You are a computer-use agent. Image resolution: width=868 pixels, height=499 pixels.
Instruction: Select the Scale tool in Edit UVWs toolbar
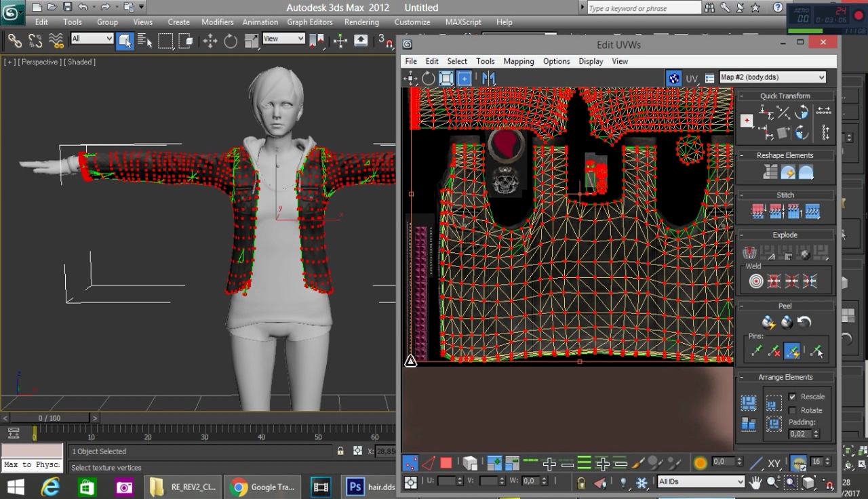(x=446, y=78)
